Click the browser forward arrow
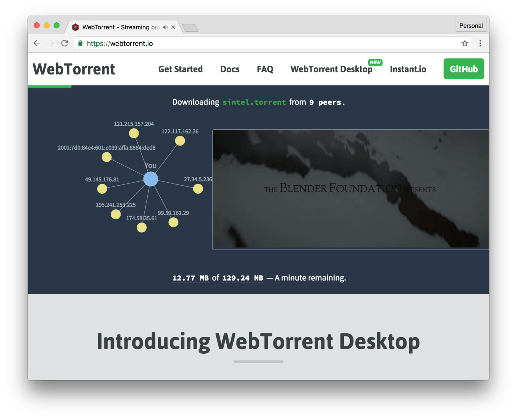This screenshot has height=420, width=517. [x=51, y=43]
